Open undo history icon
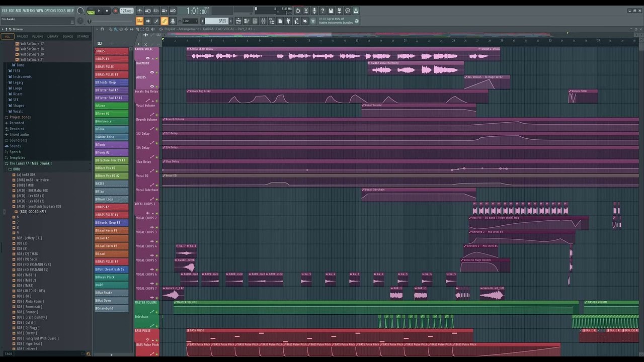 coord(297,11)
